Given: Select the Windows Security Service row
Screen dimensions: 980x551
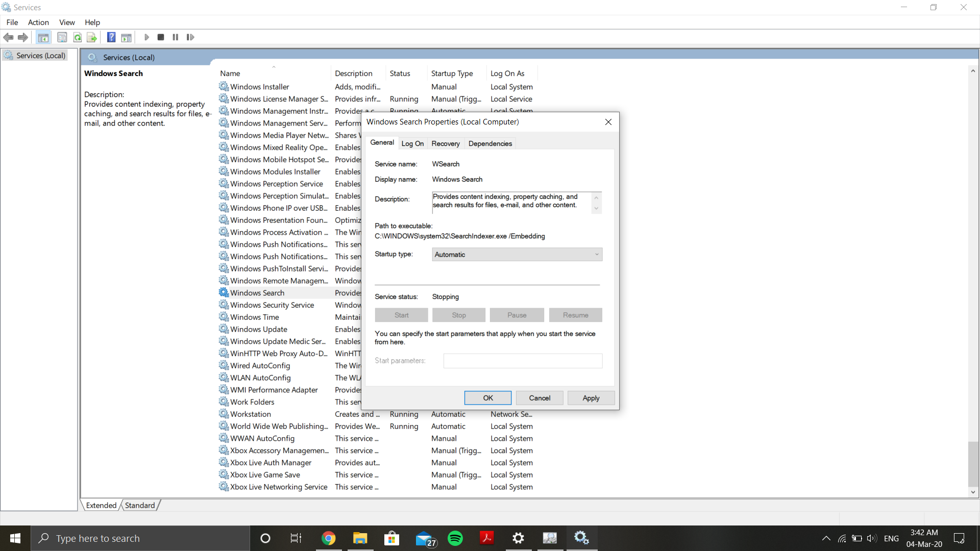Looking at the screenshot, I should [x=272, y=305].
